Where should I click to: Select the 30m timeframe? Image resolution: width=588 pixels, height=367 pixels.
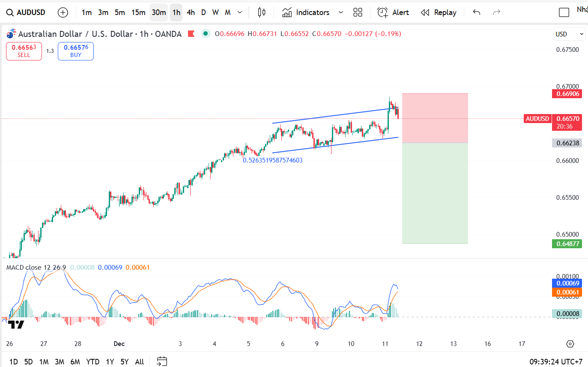point(158,12)
